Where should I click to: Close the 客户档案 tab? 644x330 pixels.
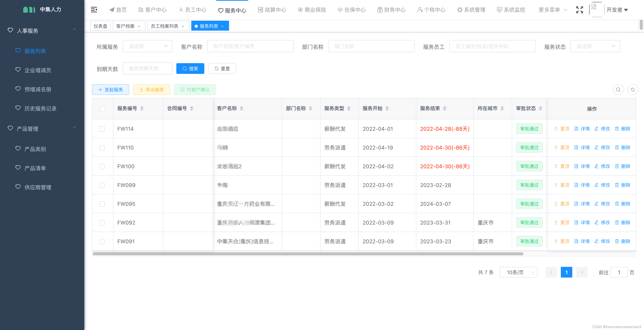pyautogui.click(x=139, y=26)
